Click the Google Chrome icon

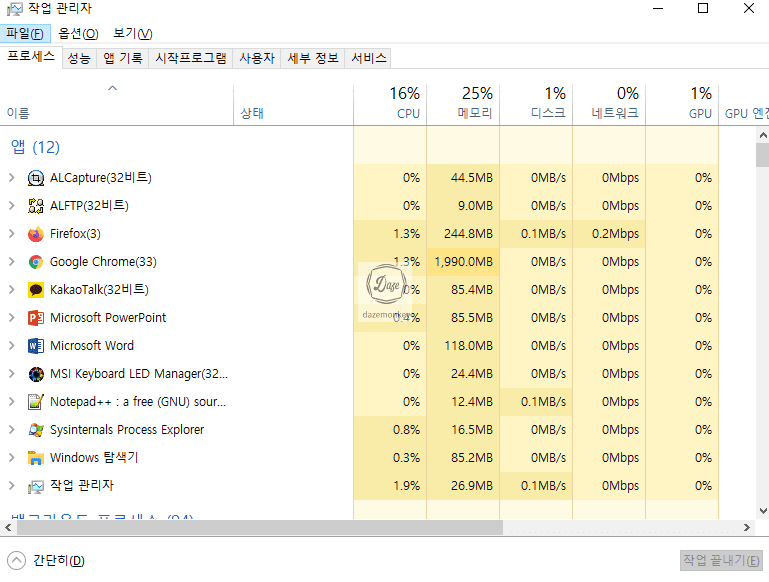click(x=35, y=262)
